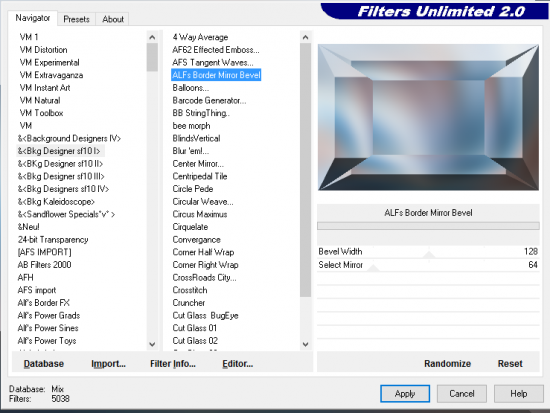Viewport: 550px width, 413px height.
Task: Choose the Balloons filter from the list
Action: tap(190, 88)
